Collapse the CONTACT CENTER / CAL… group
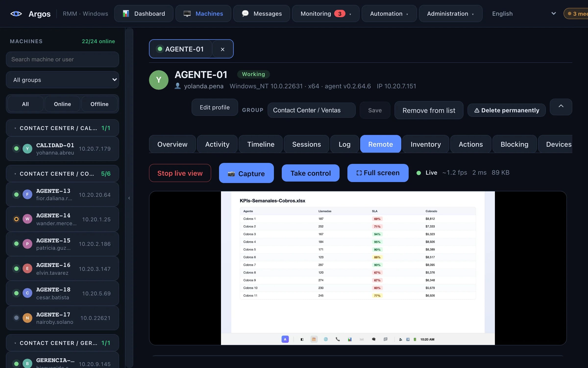This screenshot has width=588, height=368. point(62,128)
